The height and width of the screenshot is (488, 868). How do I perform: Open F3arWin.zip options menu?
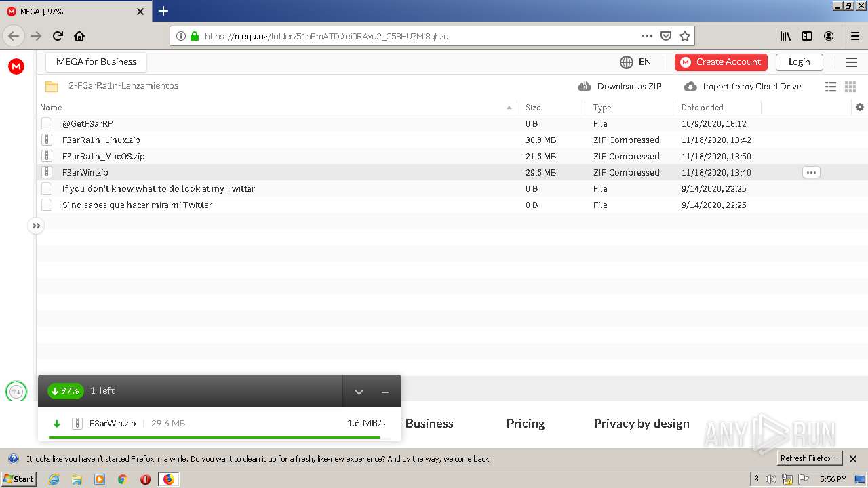pyautogui.click(x=811, y=172)
